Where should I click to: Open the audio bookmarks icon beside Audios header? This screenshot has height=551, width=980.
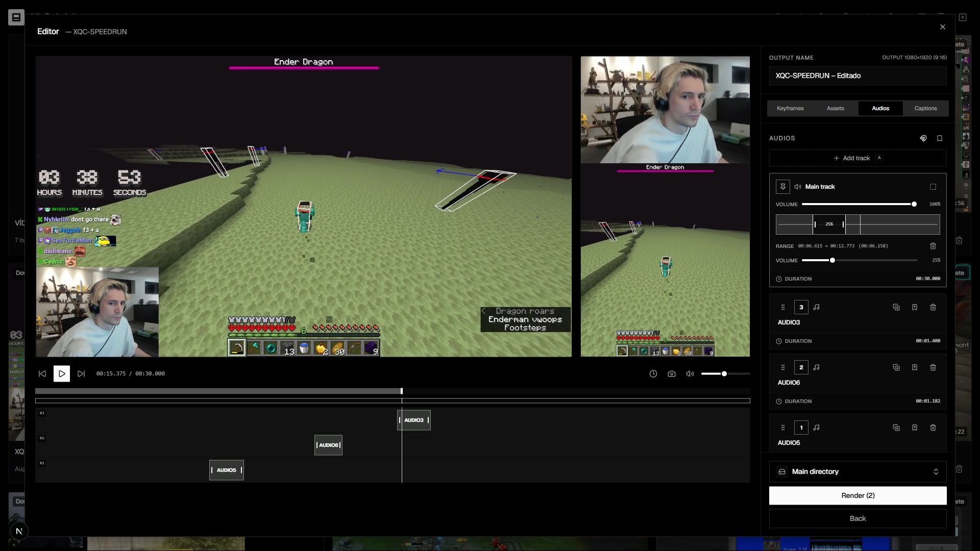[x=940, y=138]
